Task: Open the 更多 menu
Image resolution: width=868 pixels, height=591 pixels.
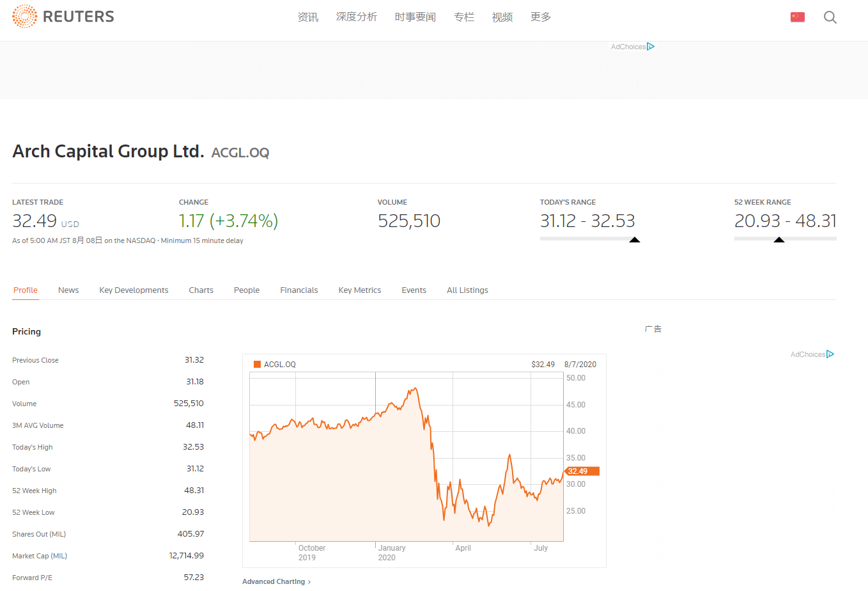Action: click(541, 17)
